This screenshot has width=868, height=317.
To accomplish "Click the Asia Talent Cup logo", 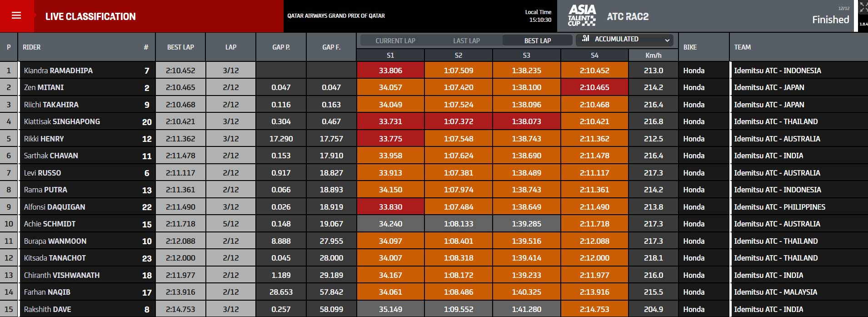I will [582, 16].
